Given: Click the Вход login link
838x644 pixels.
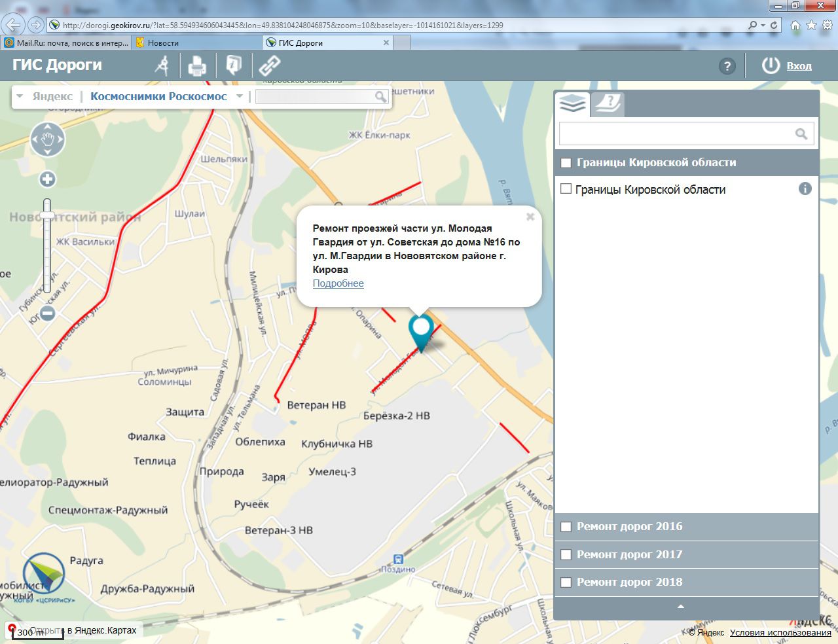Looking at the screenshot, I should 799,66.
